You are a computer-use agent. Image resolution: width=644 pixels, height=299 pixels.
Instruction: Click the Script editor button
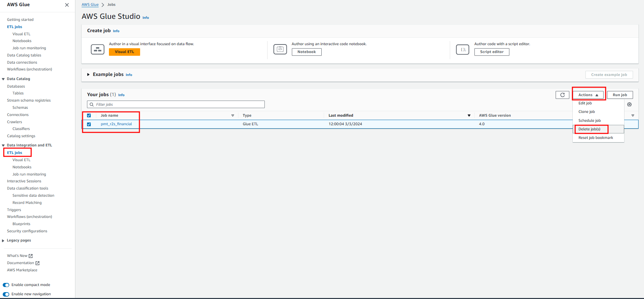click(492, 52)
